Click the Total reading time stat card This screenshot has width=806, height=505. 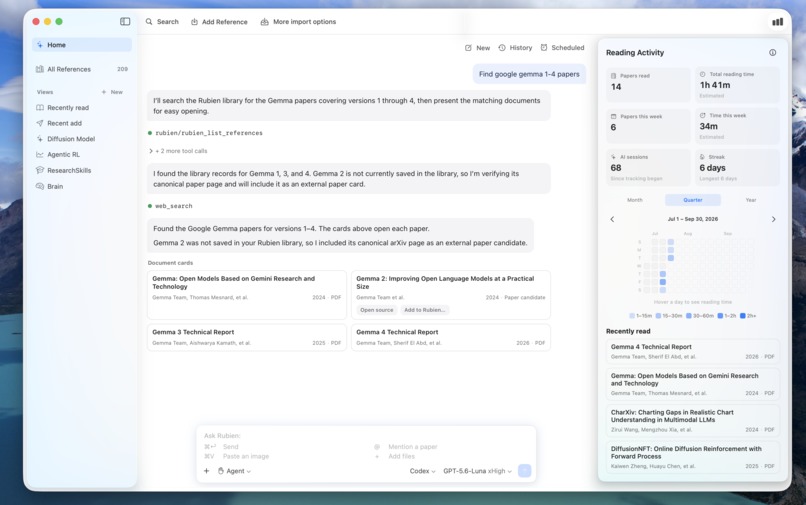737,85
